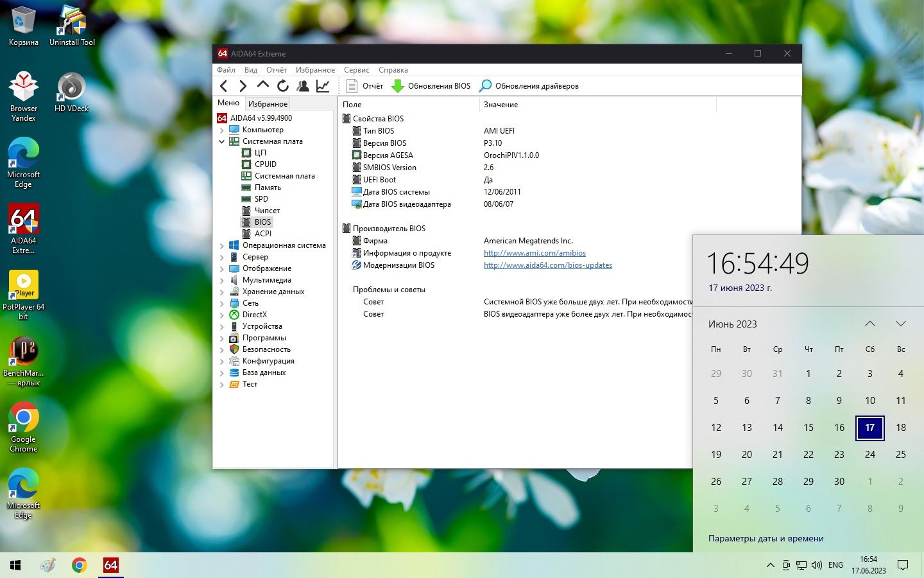Select the HD VDeck desktop icon

72,93
